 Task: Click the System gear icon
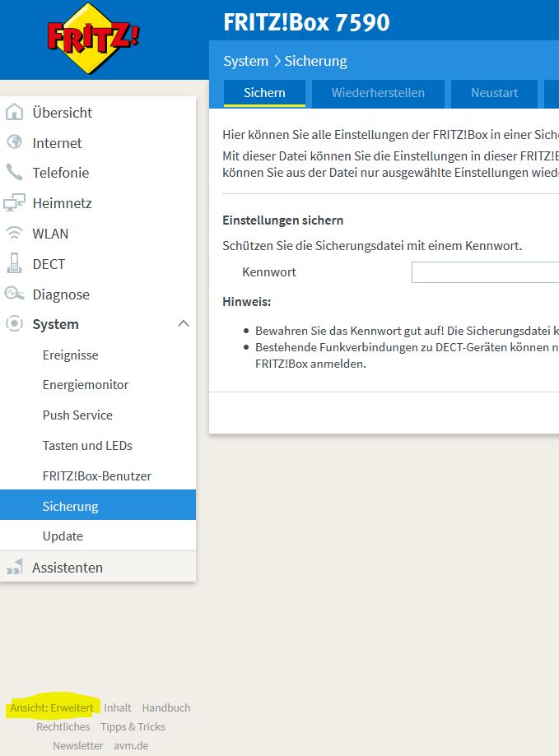(14, 323)
